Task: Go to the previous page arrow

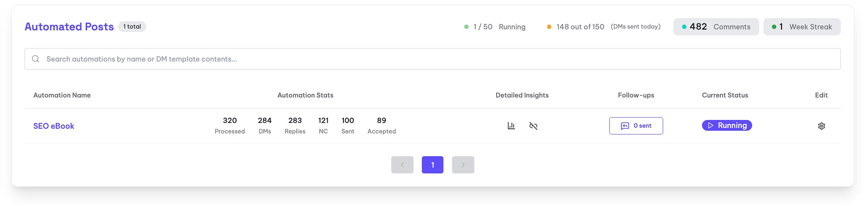Action: [402, 165]
